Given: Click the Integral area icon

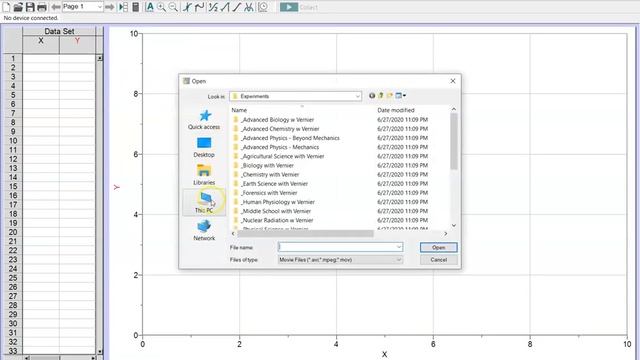Looking at the screenshot, I should (225, 7).
